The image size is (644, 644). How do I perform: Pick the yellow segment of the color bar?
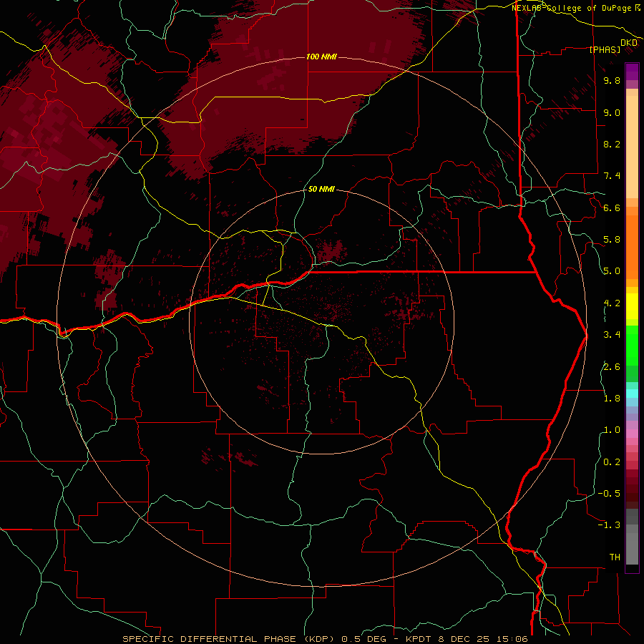pyautogui.click(x=632, y=306)
